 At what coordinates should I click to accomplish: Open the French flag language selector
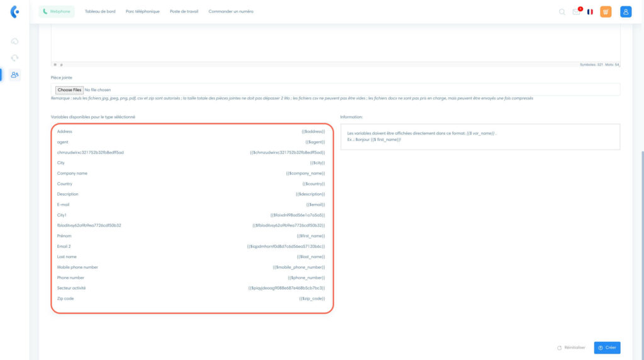[590, 11]
